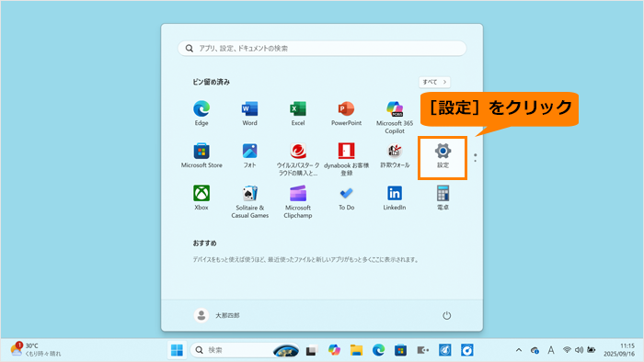644x362 pixels.
Task: Open the To Do app
Action: coord(346,198)
